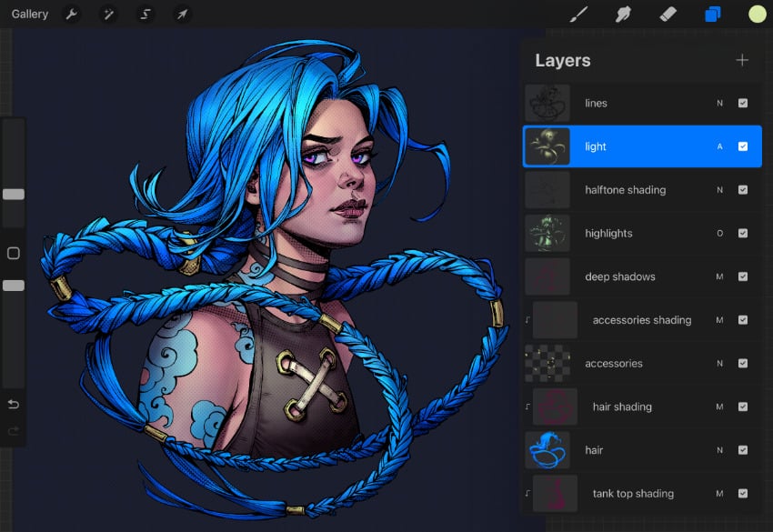
Task: Open blend mode O of highlights layer
Action: click(719, 233)
